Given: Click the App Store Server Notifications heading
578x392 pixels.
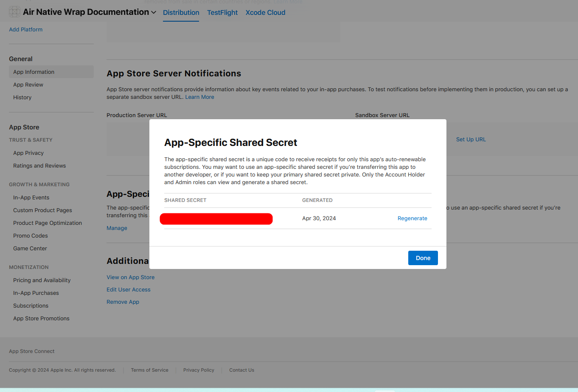Looking at the screenshot, I should point(174,73).
